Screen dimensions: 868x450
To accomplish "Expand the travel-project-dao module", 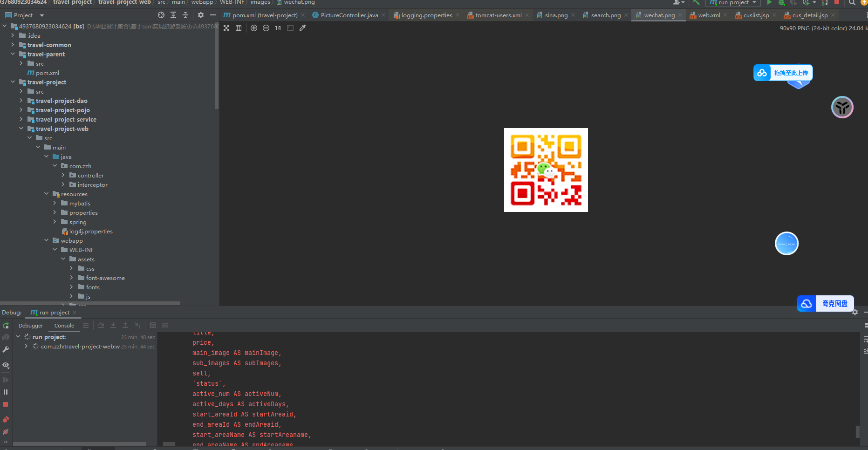I will click(x=21, y=101).
